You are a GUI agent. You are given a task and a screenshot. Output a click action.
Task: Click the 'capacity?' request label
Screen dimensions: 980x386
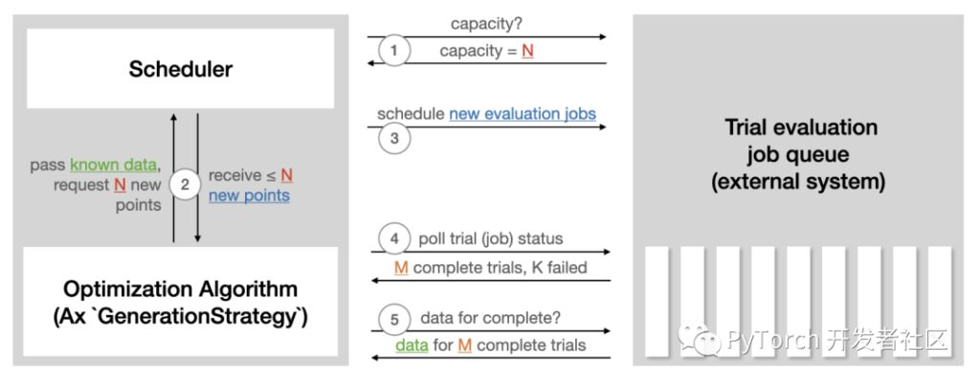click(x=486, y=24)
